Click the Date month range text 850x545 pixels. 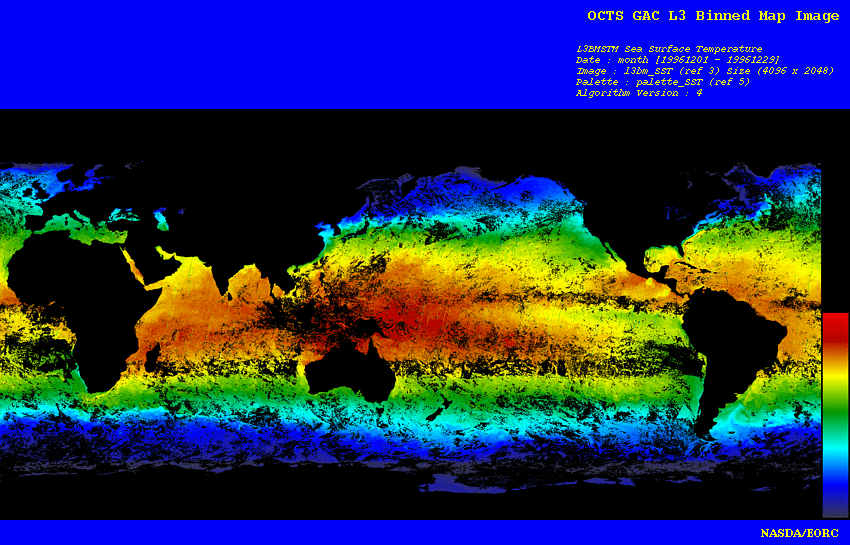click(x=677, y=60)
